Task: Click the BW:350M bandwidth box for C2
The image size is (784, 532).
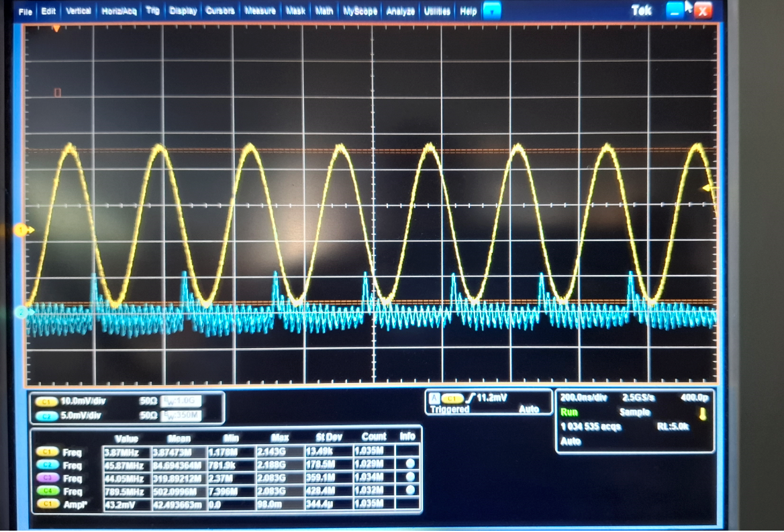Action: 181,415
